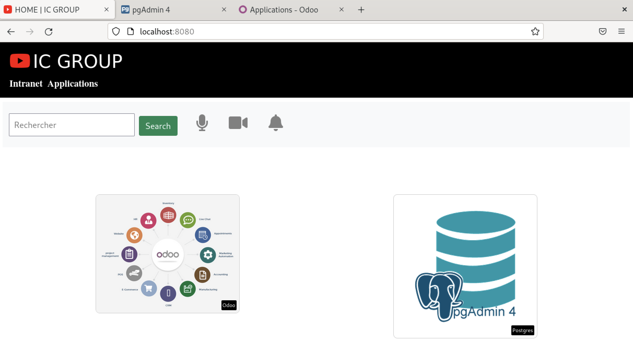The width and height of the screenshot is (633, 364).
Task: Open a new browser tab
Action: tap(361, 10)
